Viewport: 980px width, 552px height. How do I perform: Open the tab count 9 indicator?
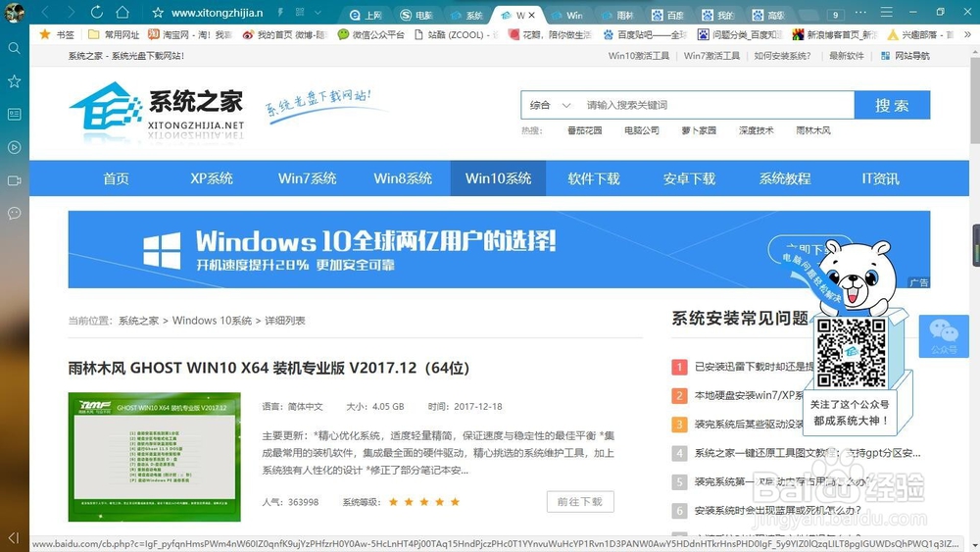[x=835, y=15]
